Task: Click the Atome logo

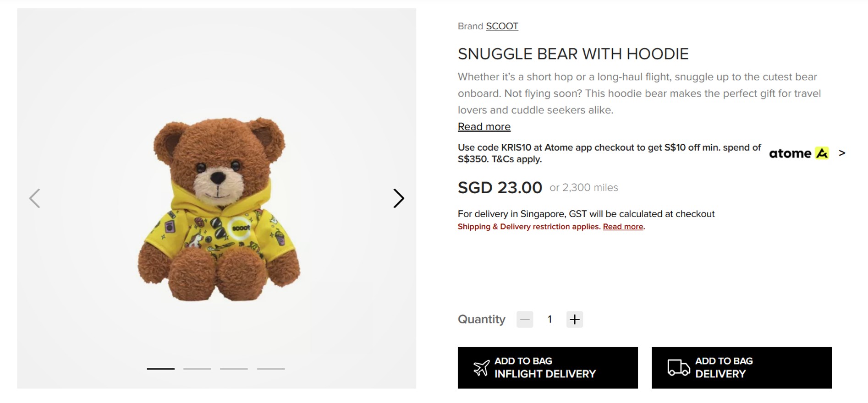Action: 798,153
